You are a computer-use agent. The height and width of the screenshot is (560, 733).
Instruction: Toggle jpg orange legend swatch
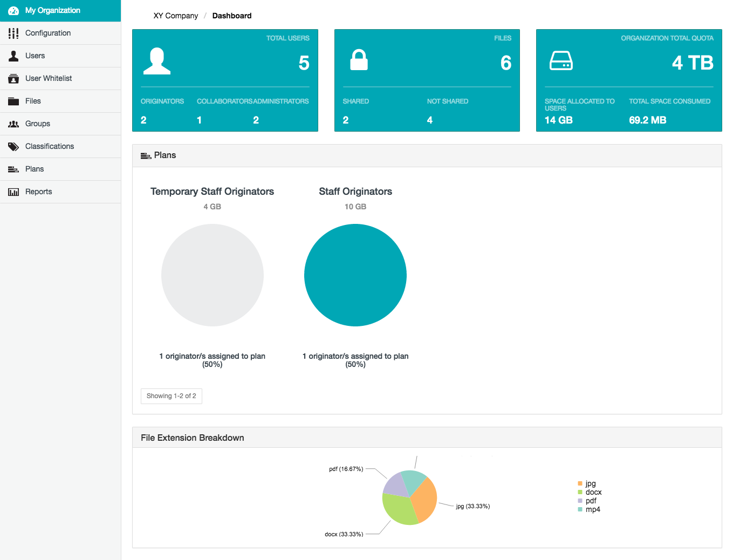[x=580, y=484]
